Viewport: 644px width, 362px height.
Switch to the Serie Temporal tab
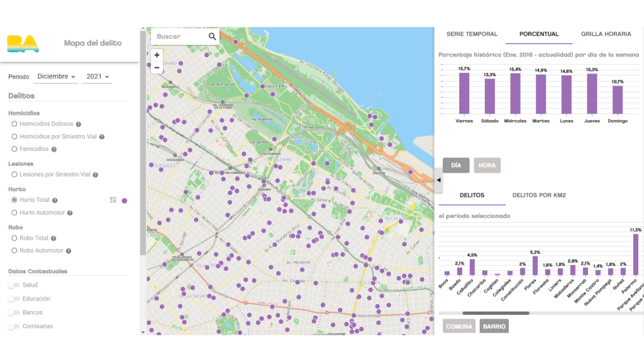(x=472, y=34)
